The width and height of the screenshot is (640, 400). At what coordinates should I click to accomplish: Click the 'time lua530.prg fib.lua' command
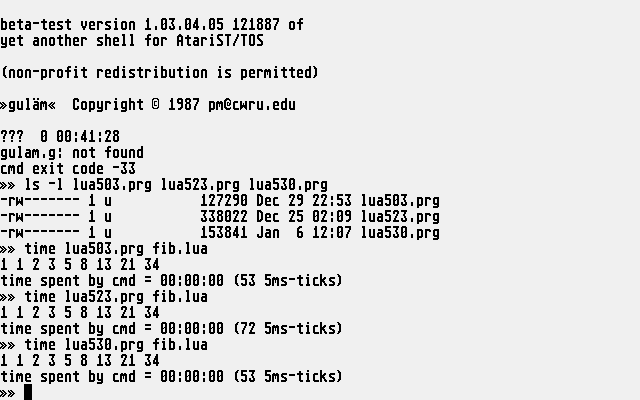click(116, 345)
